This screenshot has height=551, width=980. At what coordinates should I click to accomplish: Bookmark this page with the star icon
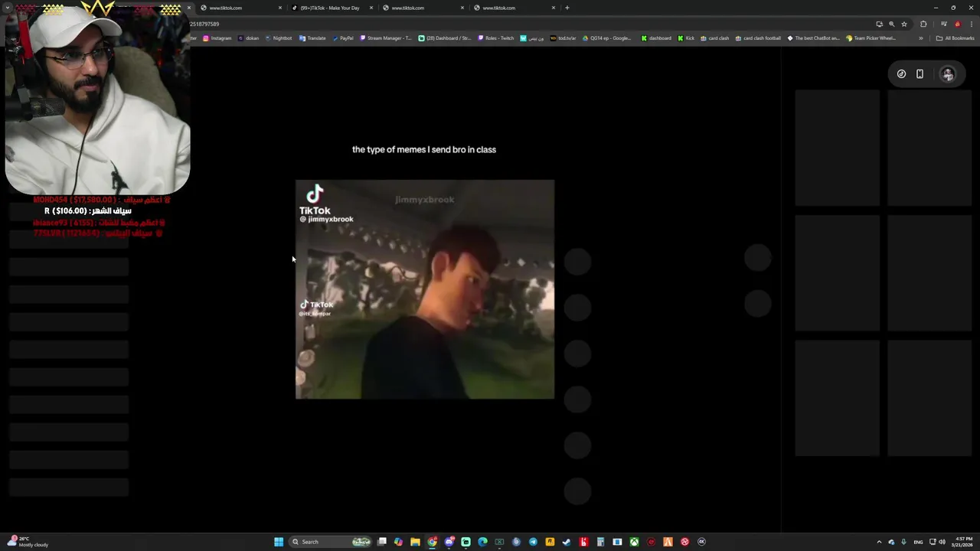click(904, 24)
